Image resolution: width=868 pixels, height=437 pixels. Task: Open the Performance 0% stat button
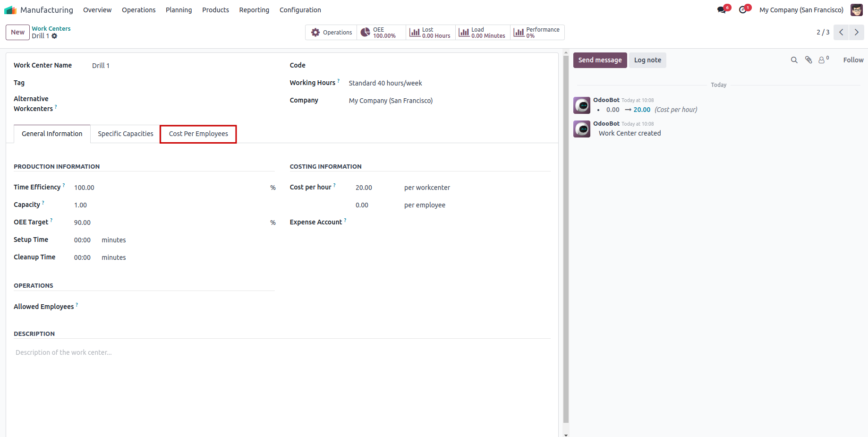click(537, 33)
